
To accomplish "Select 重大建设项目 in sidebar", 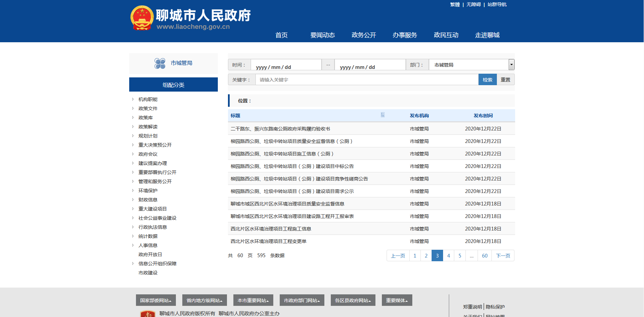I will pos(153,209).
